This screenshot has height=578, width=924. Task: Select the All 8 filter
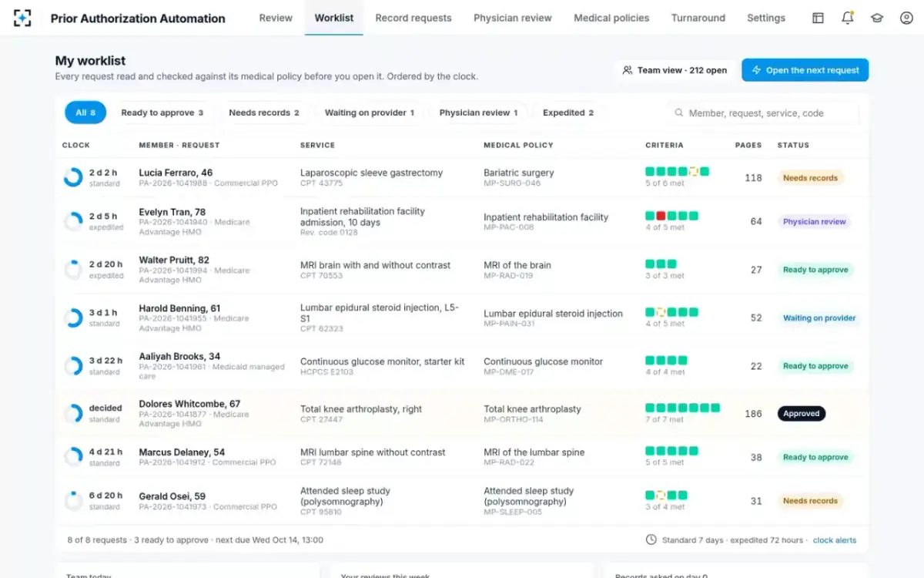[85, 113]
